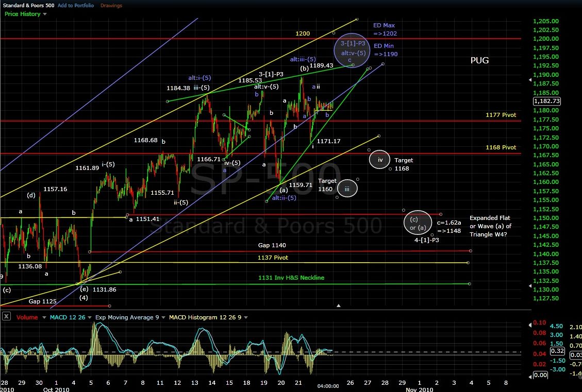This screenshot has width=582, height=392.
Task: Click the Add to Portfolio link
Action: (x=76, y=6)
